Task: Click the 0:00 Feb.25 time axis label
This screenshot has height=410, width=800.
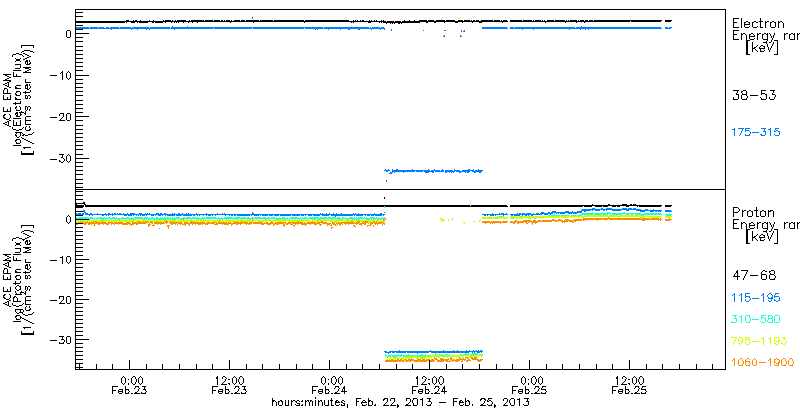Action: [x=530, y=386]
